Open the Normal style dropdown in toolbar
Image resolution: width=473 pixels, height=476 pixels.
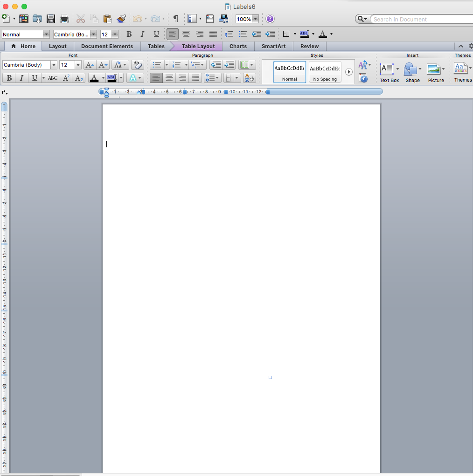(46, 34)
